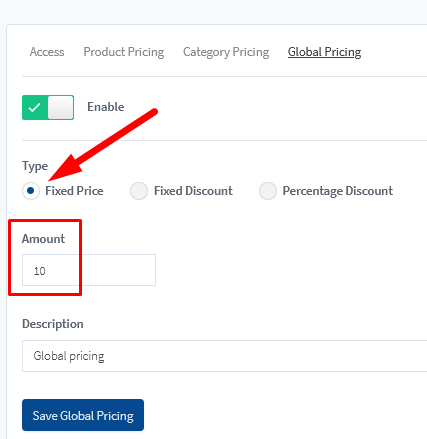Pick the Percentage Discount radio button
This screenshot has height=439, width=427.
point(268,191)
